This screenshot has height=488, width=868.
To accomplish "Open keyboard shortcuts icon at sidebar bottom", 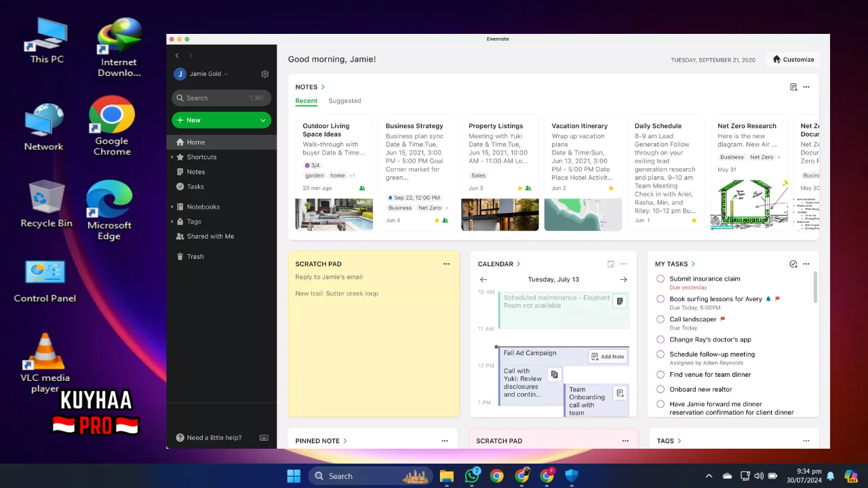I will point(264,438).
